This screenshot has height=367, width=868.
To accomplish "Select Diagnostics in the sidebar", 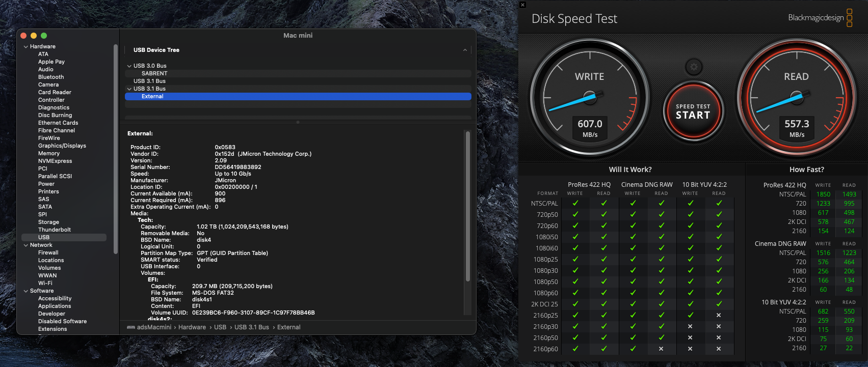I will [x=54, y=107].
